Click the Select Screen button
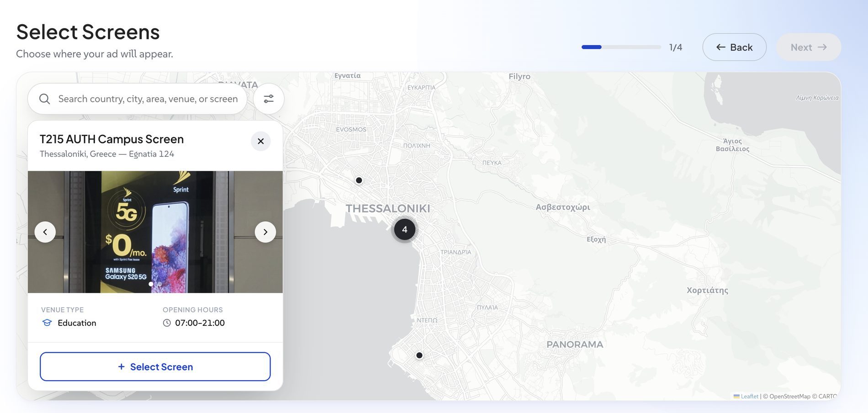Viewport: 868px width, 413px height. coord(155,366)
